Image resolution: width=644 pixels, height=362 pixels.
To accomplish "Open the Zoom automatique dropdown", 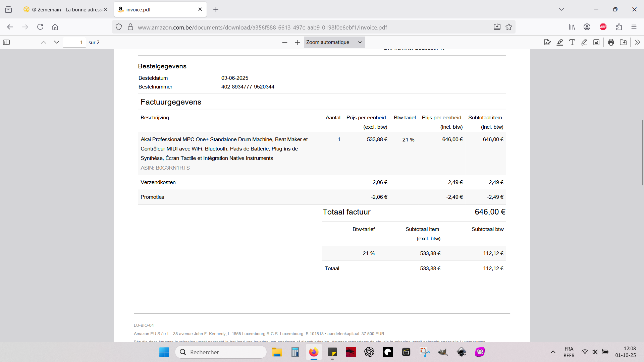I will click(334, 42).
